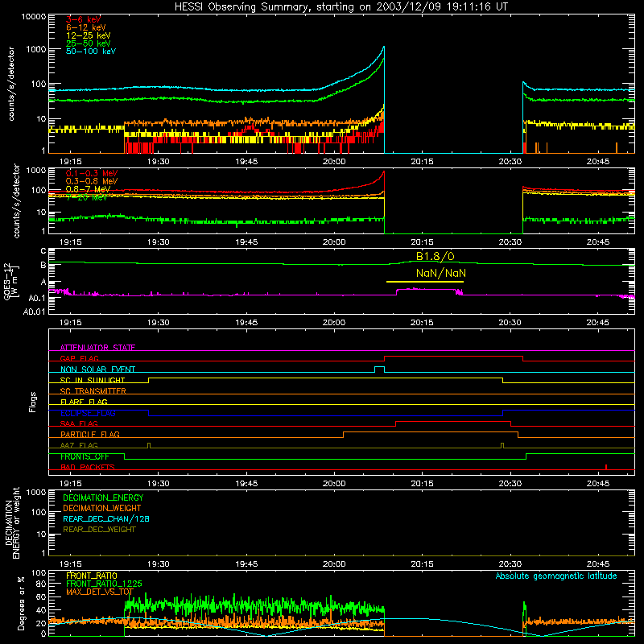Click the 20:00 time label under top panel

(x=334, y=162)
